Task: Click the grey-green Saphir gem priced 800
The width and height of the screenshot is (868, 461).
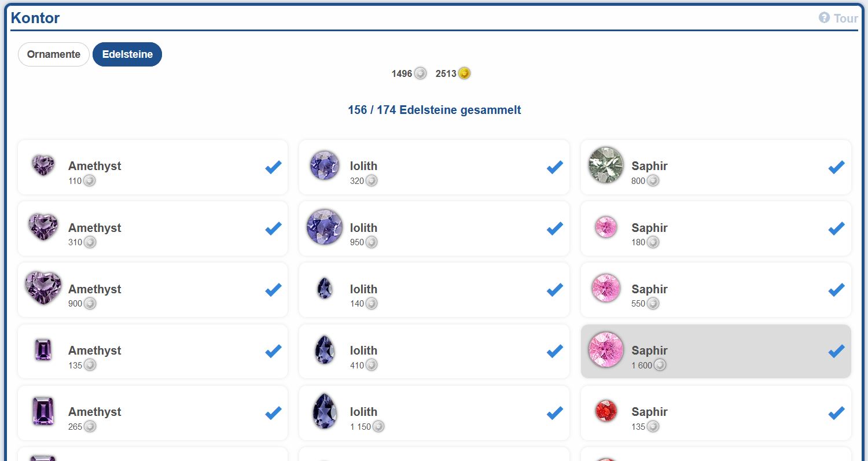Action: (x=606, y=165)
